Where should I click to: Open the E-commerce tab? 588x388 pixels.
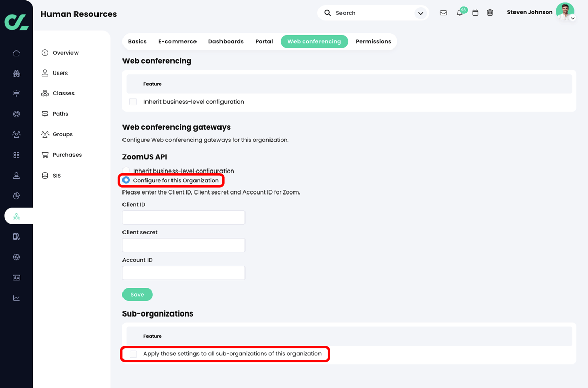coord(177,41)
